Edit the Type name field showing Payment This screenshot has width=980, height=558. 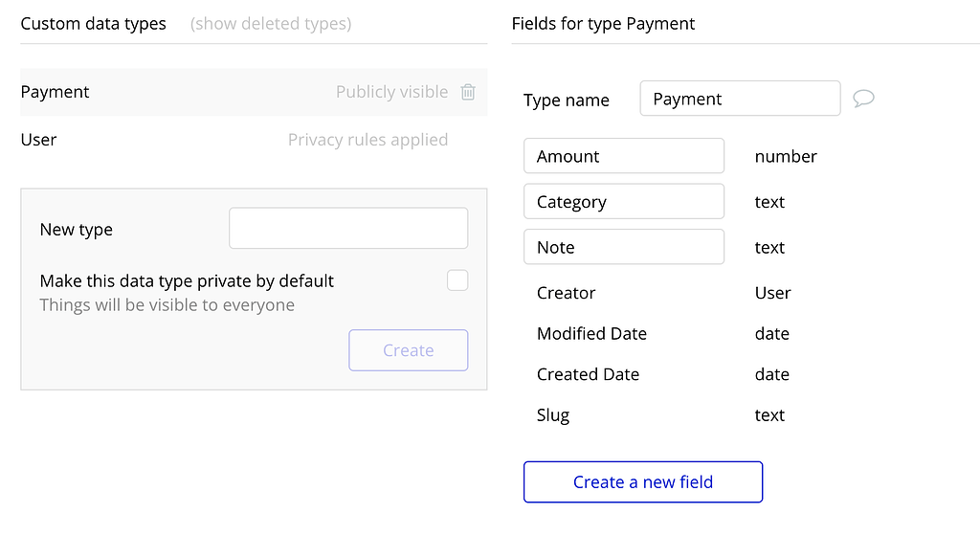740,98
